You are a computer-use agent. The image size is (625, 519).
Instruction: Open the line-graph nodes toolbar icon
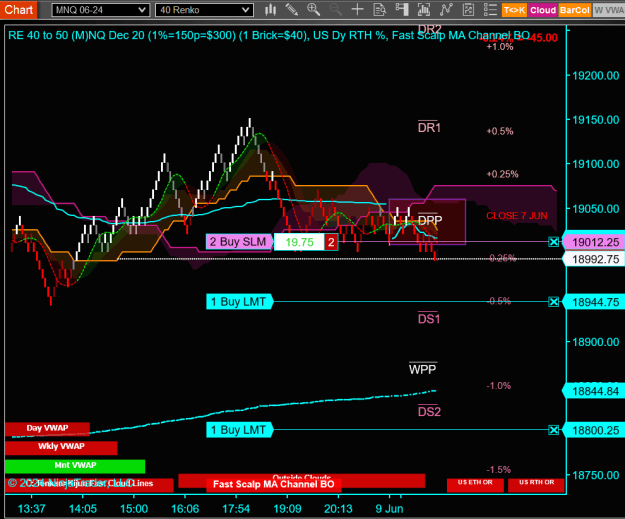446,10
